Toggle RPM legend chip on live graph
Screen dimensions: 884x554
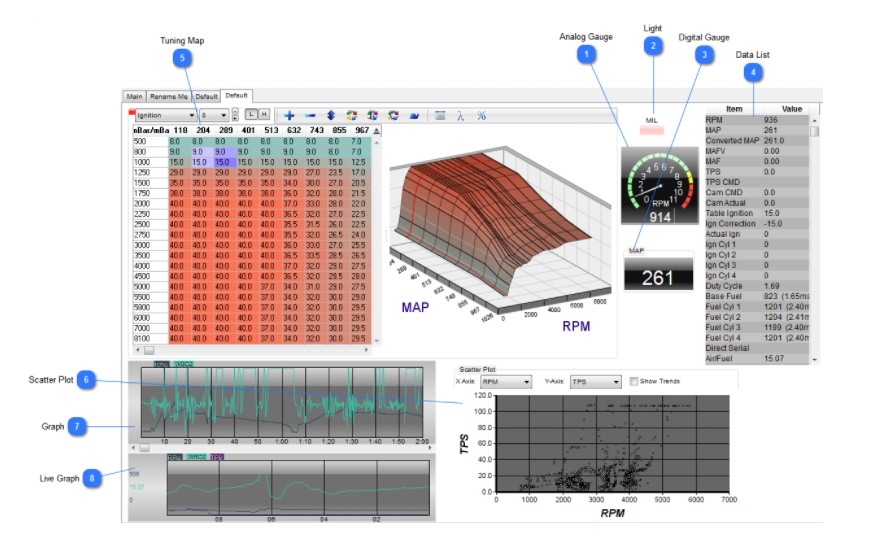point(175,457)
